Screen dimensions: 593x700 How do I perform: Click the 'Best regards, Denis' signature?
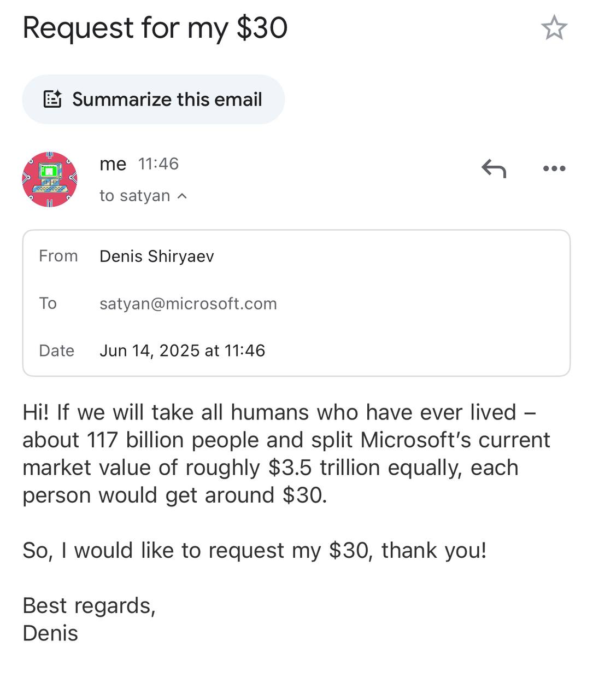coord(89,619)
